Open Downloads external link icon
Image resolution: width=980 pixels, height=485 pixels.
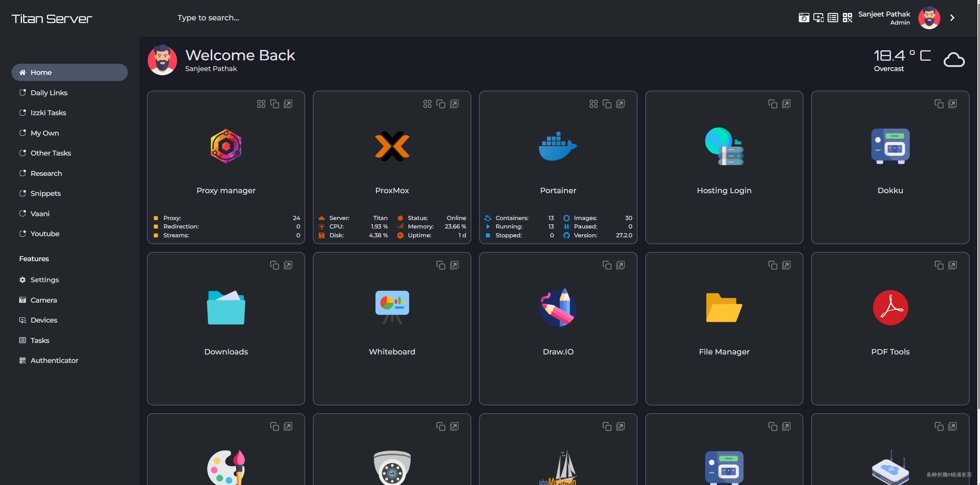288,265
